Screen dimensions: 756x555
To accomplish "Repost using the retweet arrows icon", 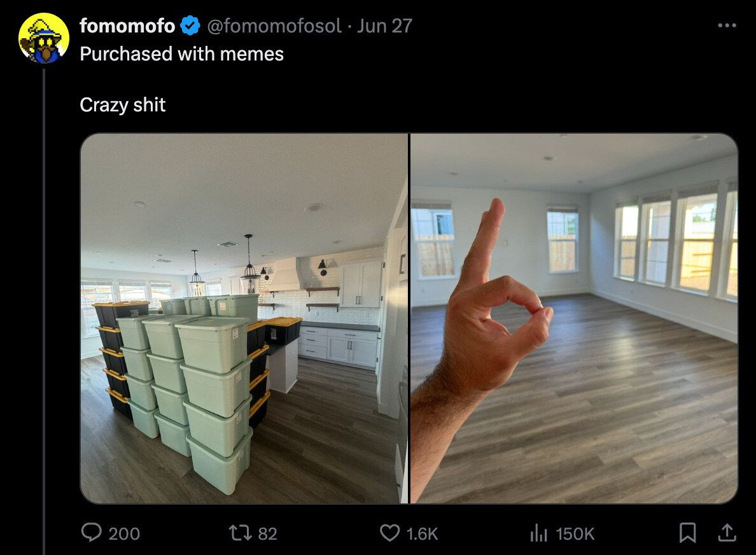I will click(240, 533).
